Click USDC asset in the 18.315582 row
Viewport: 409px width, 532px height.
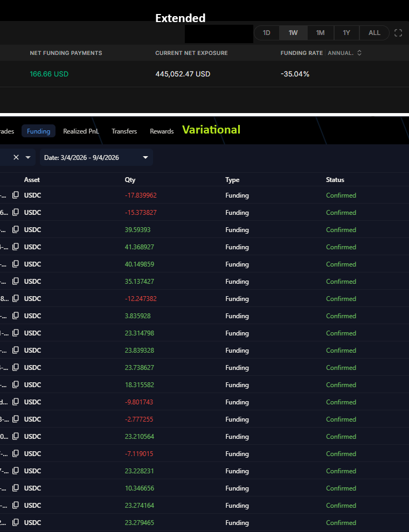32,385
